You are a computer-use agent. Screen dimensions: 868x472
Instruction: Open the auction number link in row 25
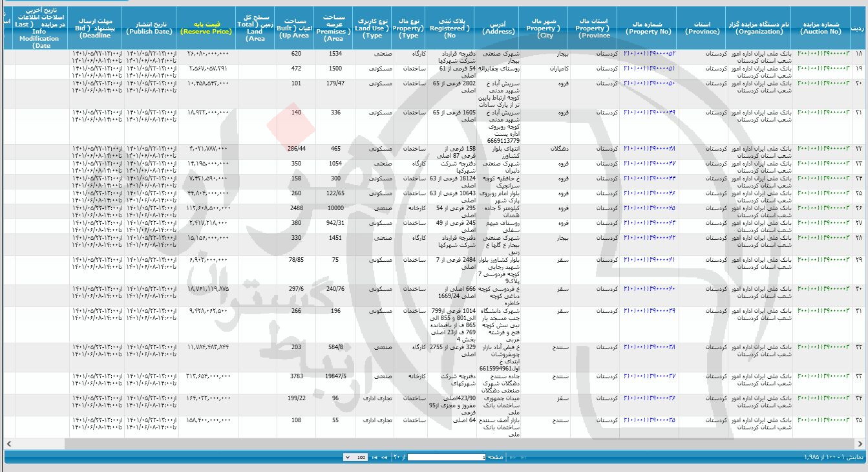pos(820,193)
